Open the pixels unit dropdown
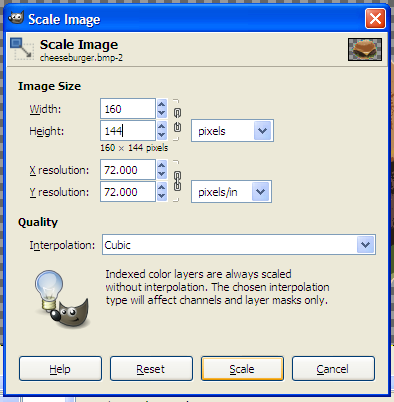This screenshot has height=402, width=394. pyautogui.click(x=232, y=131)
